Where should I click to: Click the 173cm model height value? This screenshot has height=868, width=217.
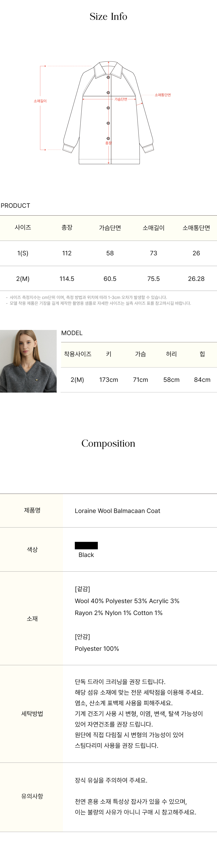point(109,380)
